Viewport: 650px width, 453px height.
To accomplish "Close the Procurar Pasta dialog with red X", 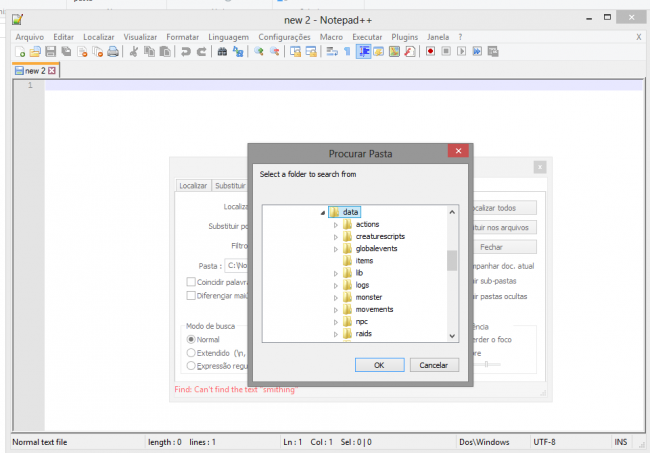I will pyautogui.click(x=458, y=151).
